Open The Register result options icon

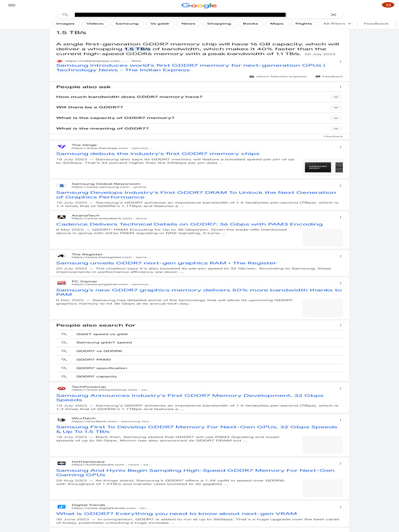click(340, 256)
